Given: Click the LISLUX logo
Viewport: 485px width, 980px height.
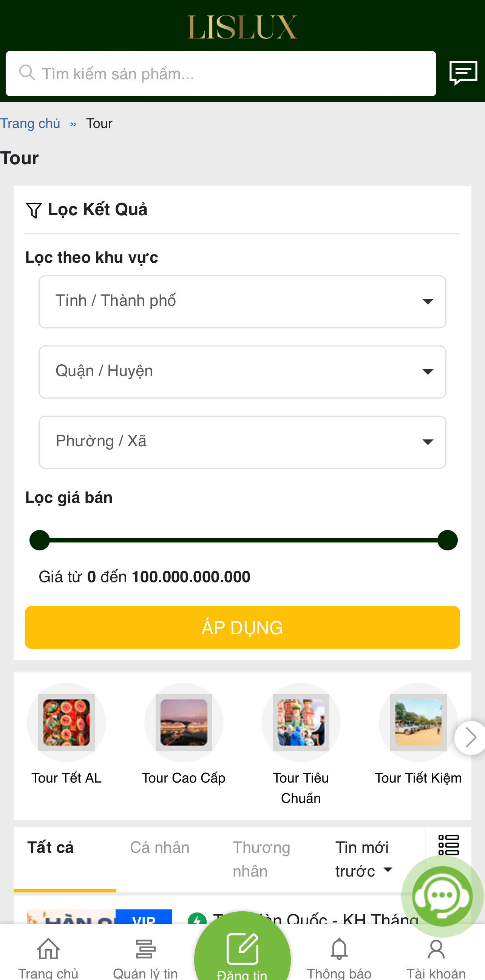Looking at the screenshot, I should 242,27.
